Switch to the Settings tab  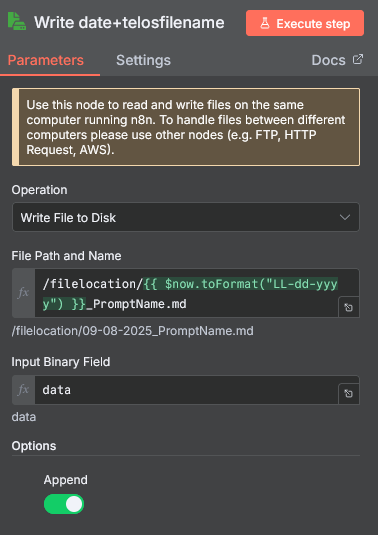tap(143, 60)
